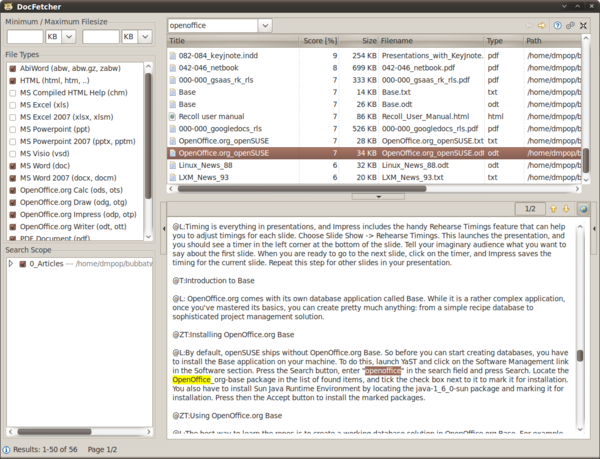Go to previous page with left arrow icon
Image resolution: width=600 pixels, height=459 pixels.
click(x=529, y=26)
